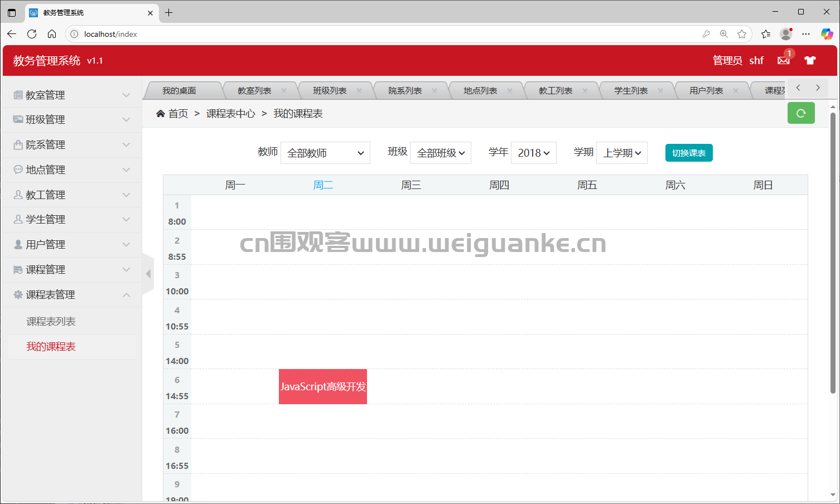
Task: Expand the 院系管理 sidebar menu
Action: pyautogui.click(x=72, y=144)
